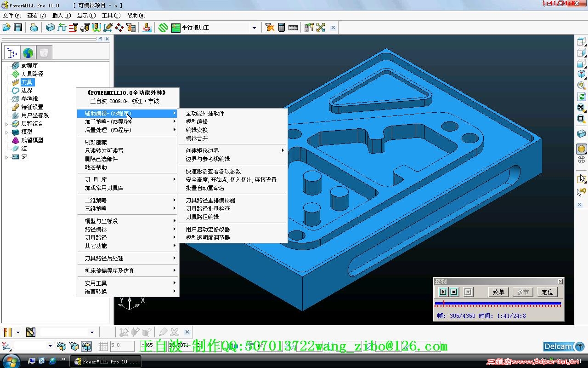This screenshot has height=368, width=588.
Task: Click the 定位 button in control panel
Action: (547, 292)
